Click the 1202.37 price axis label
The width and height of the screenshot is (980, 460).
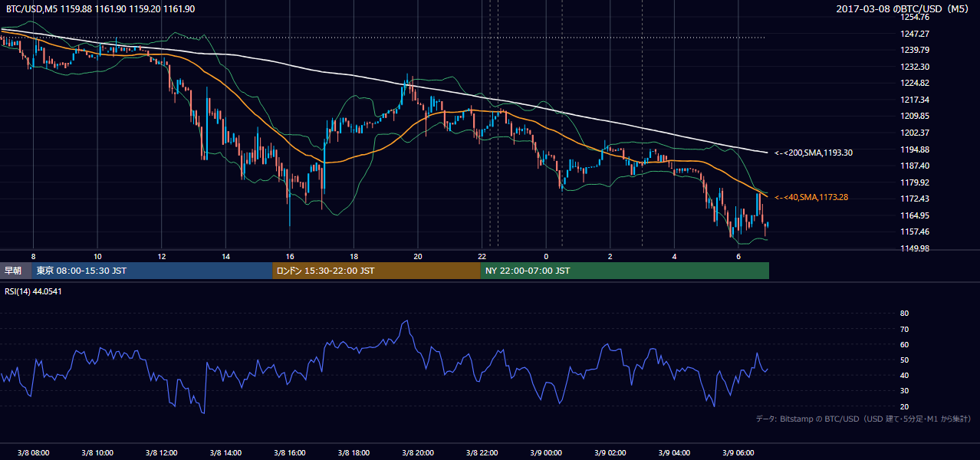pyautogui.click(x=915, y=132)
